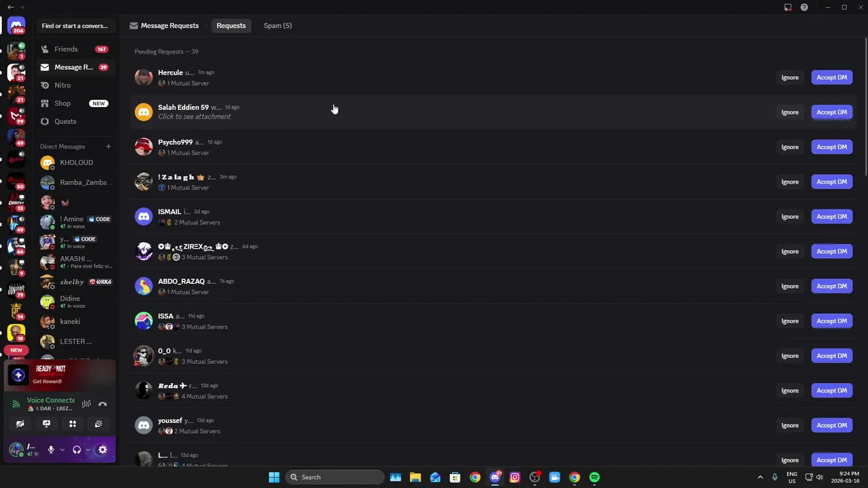This screenshot has height=488, width=868.
Task: Switch to the Spam (5) tab
Action: [277, 26]
